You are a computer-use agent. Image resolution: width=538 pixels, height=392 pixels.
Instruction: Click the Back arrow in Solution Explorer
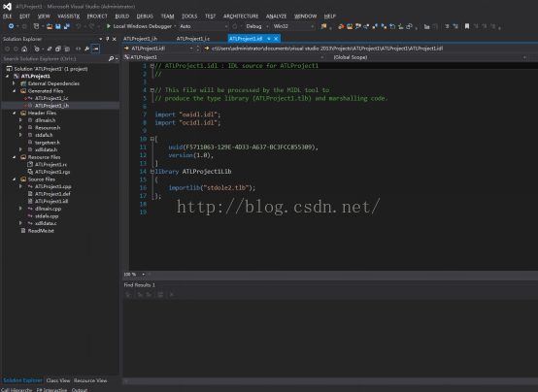[7, 49]
